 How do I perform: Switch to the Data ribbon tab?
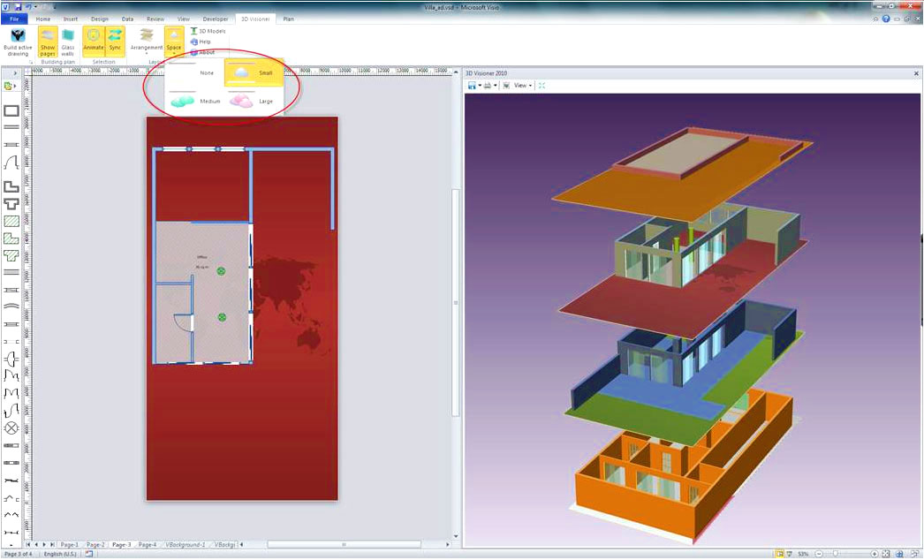click(x=127, y=19)
